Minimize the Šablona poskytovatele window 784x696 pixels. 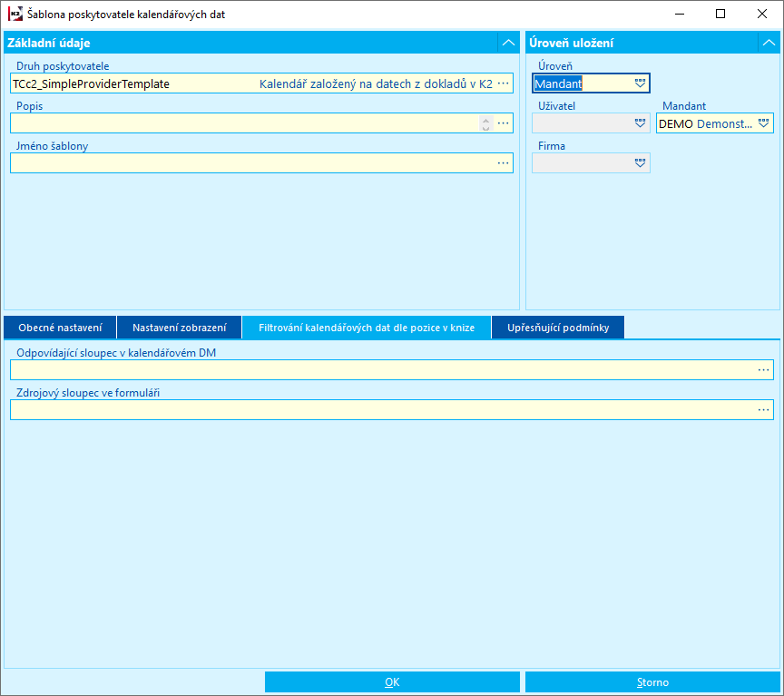point(679,14)
